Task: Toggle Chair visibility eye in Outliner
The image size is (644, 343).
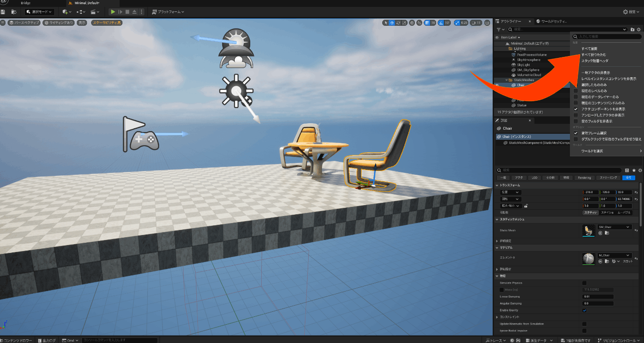Action: pos(497,85)
